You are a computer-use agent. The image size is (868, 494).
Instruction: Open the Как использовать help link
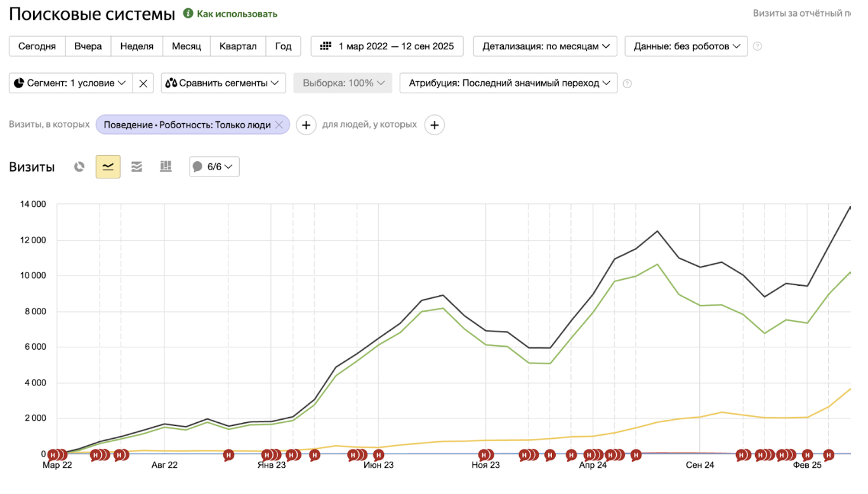coord(236,13)
